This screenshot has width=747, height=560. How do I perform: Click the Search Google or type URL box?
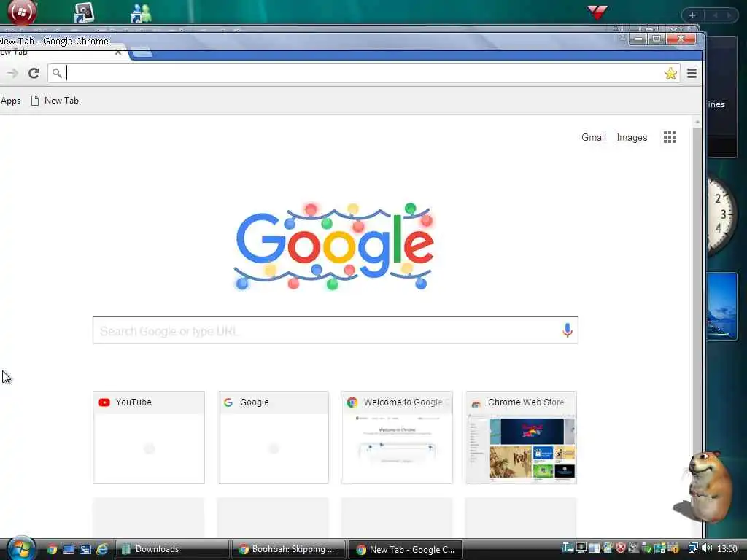point(336,330)
